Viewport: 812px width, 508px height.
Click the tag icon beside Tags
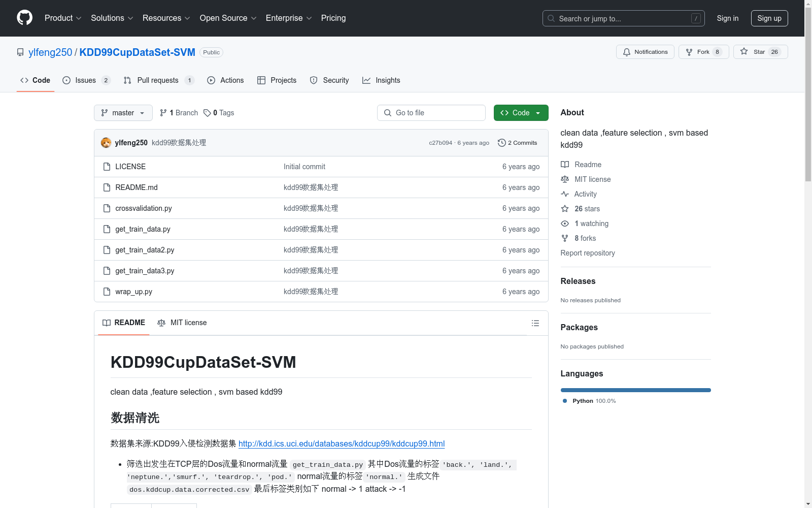pos(207,113)
